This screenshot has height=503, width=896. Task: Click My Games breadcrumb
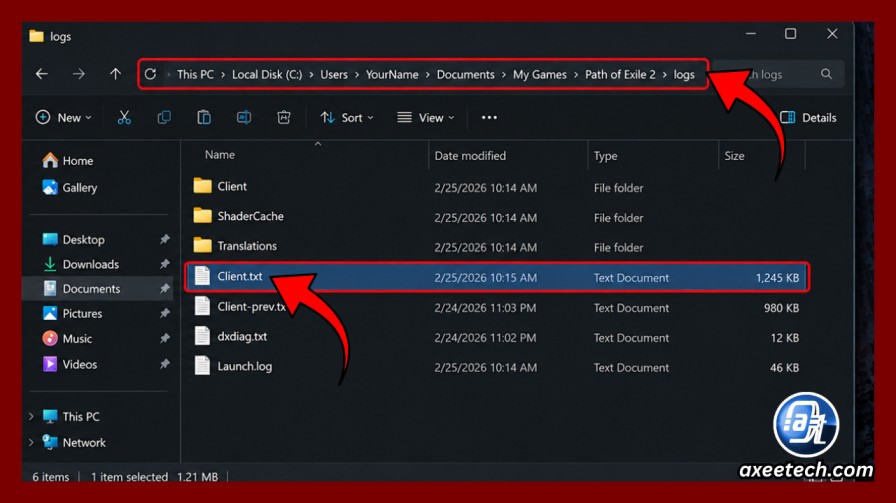click(539, 74)
